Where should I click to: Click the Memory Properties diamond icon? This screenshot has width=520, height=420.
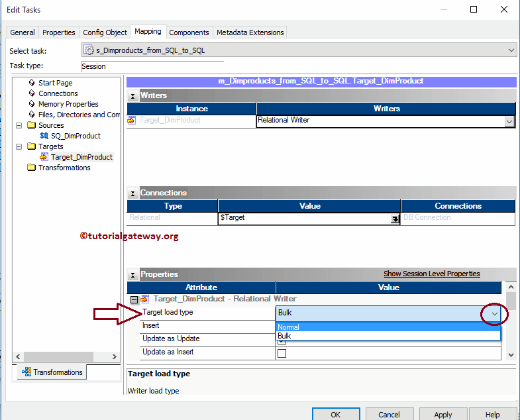[32, 104]
